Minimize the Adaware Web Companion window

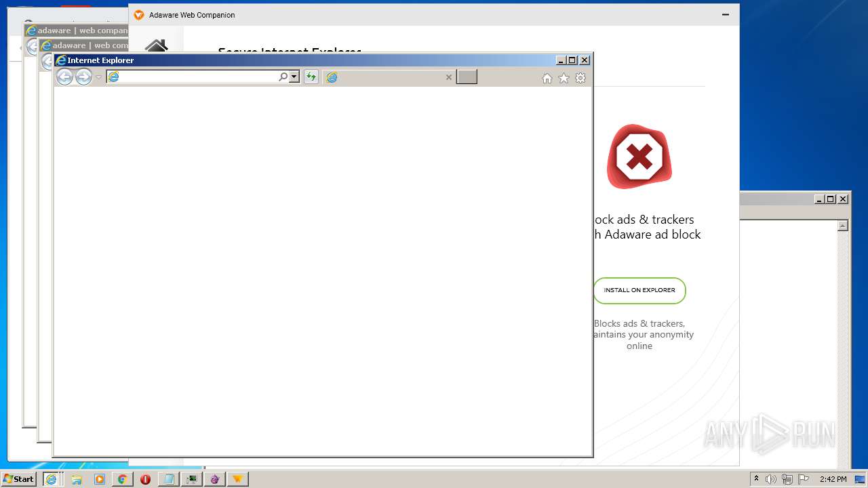pyautogui.click(x=726, y=14)
